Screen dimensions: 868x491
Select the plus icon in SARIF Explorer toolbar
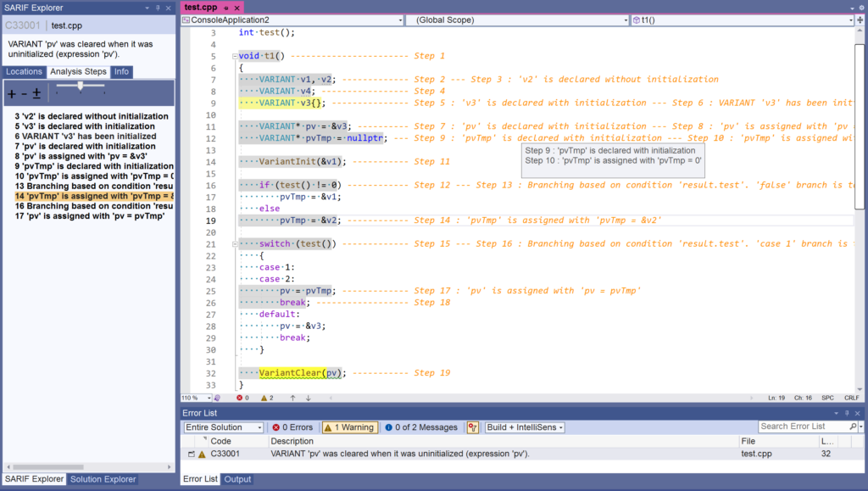(x=11, y=92)
